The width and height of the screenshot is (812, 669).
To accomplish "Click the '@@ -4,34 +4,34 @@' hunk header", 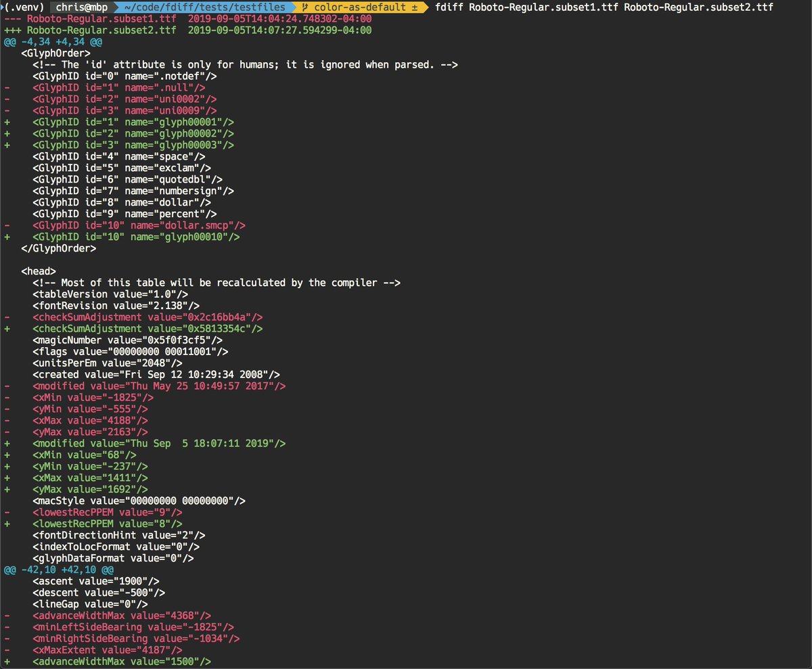I will (x=53, y=42).
